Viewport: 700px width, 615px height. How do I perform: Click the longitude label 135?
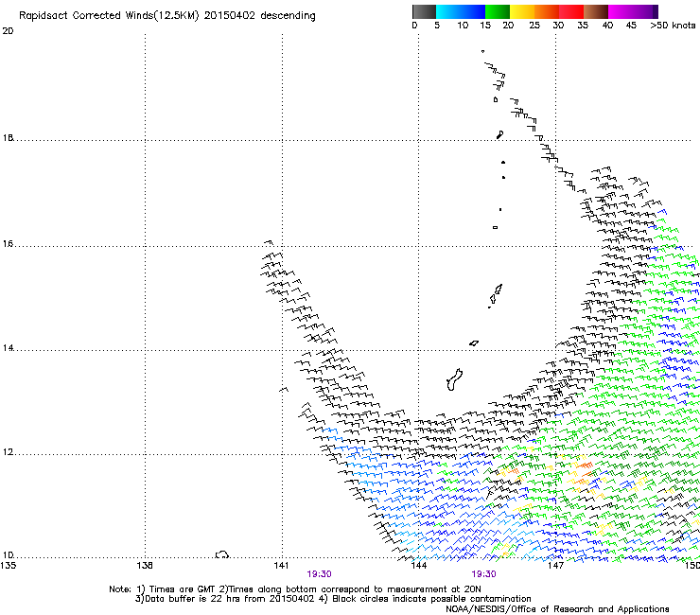[x=8, y=566]
